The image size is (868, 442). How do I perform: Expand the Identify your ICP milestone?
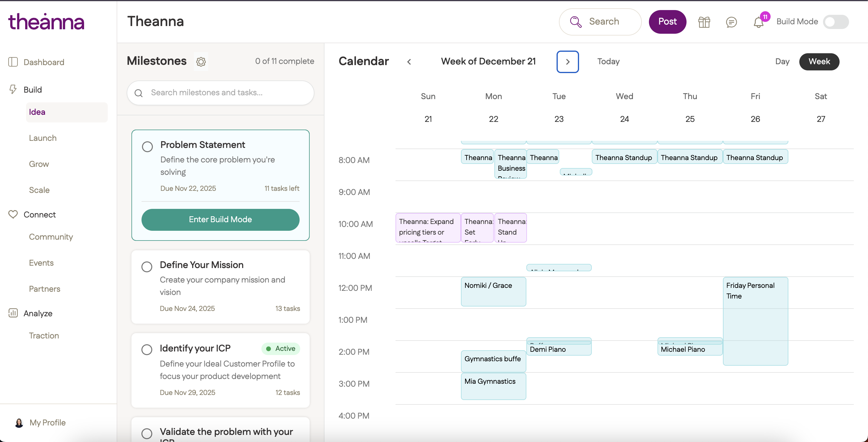click(195, 348)
